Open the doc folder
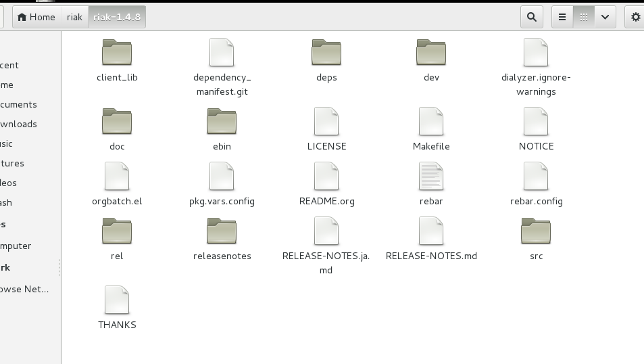Image resolution: width=644 pixels, height=364 pixels. [x=117, y=121]
